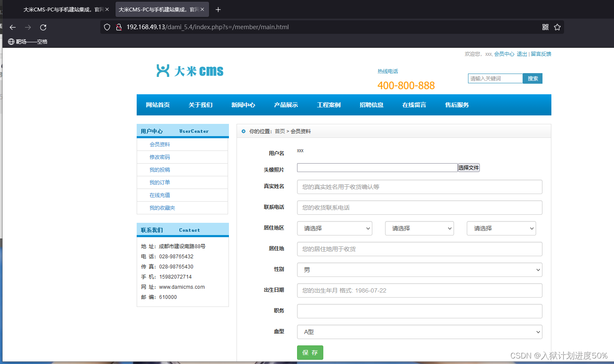Click the address 成都市建设南路88号
This screenshot has width=614, height=364.
(x=182, y=246)
